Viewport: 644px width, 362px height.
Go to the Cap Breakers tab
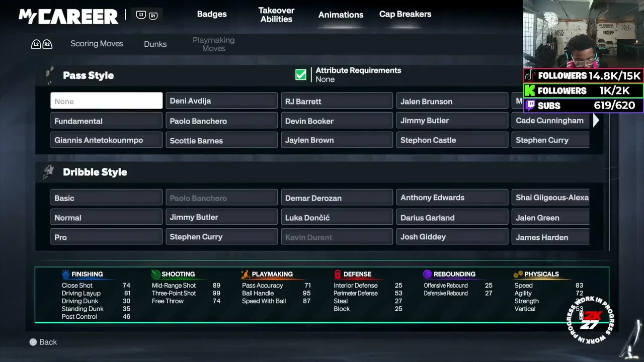pos(405,14)
